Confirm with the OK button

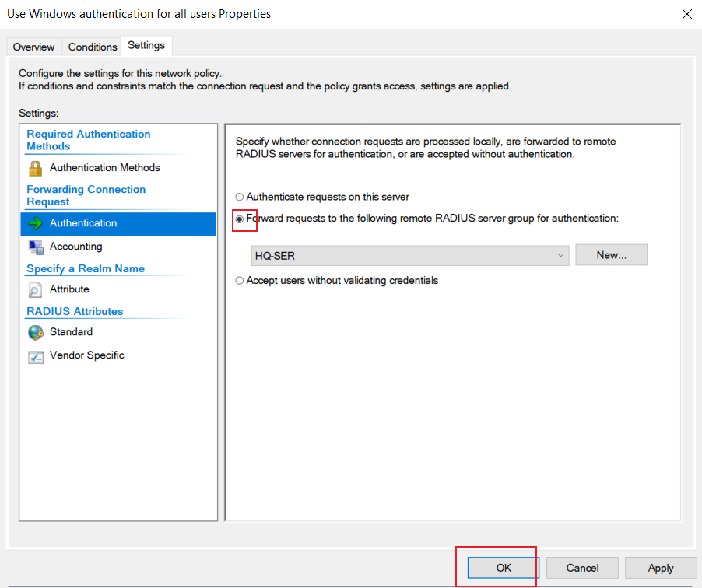click(x=504, y=568)
